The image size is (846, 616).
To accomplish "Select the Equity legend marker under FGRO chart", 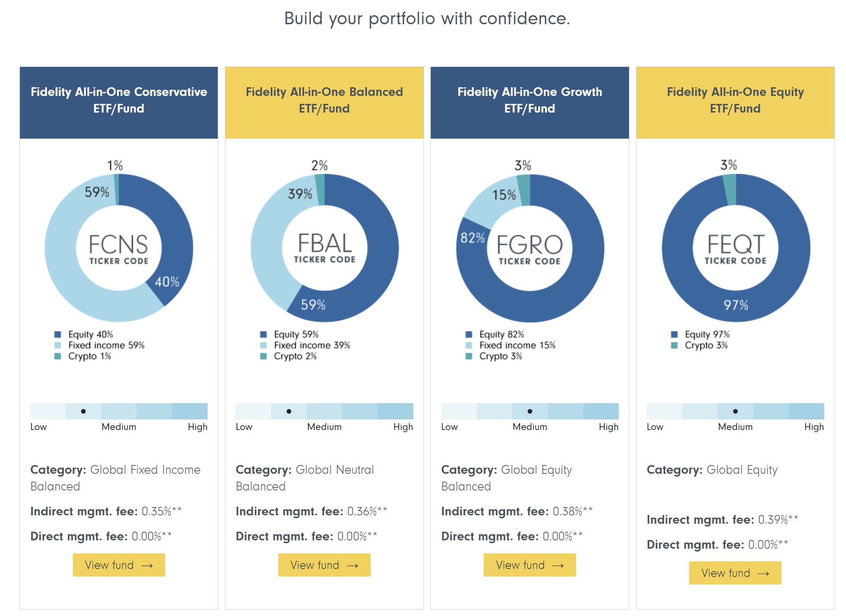I will pyautogui.click(x=470, y=334).
